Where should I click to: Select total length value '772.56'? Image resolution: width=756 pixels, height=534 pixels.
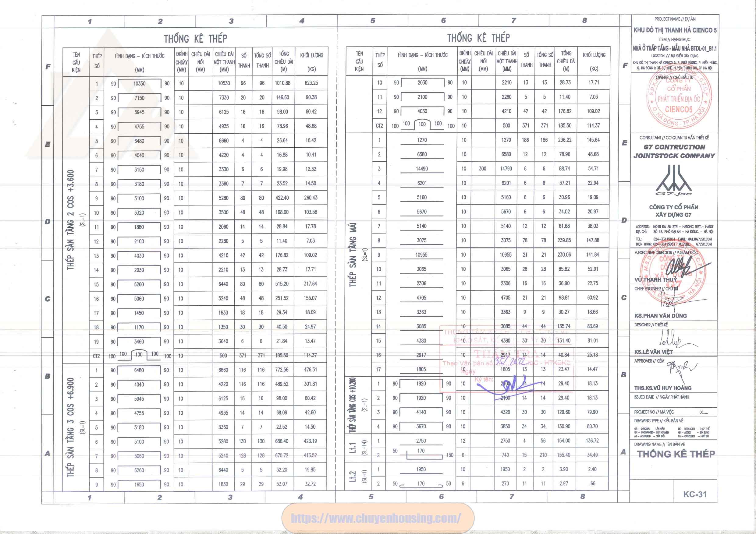pos(282,370)
